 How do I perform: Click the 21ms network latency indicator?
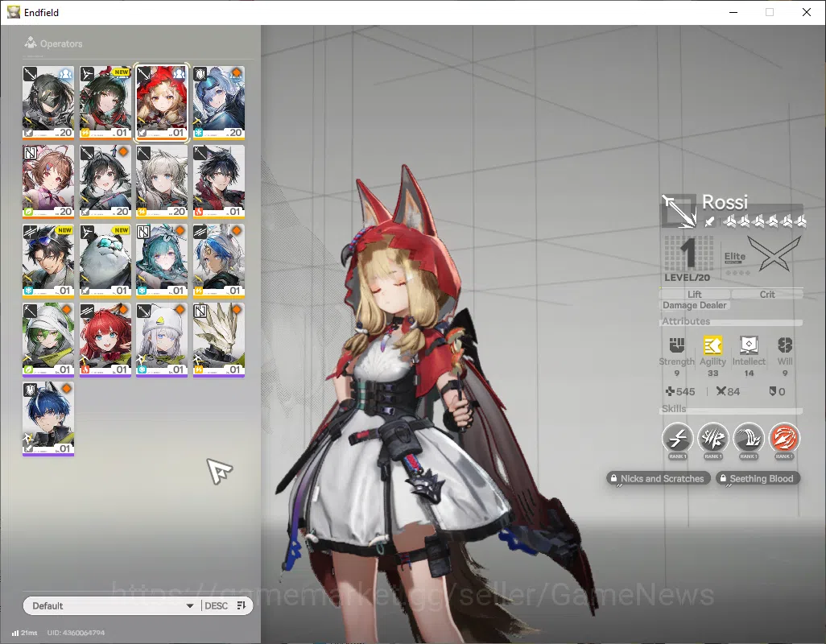tap(24, 633)
